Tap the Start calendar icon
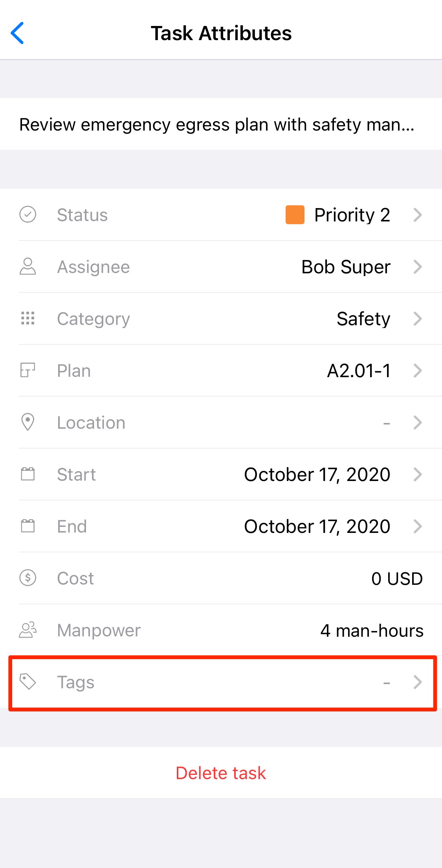 click(28, 474)
